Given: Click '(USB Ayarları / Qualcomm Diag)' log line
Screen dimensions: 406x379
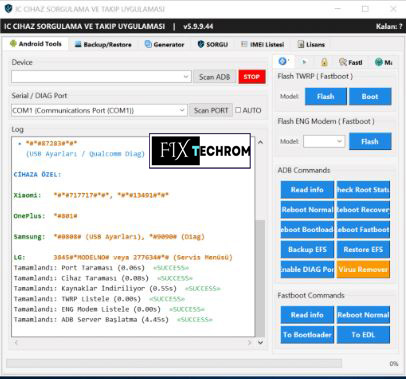Looking at the screenshot, I should pyautogui.click(x=85, y=154).
